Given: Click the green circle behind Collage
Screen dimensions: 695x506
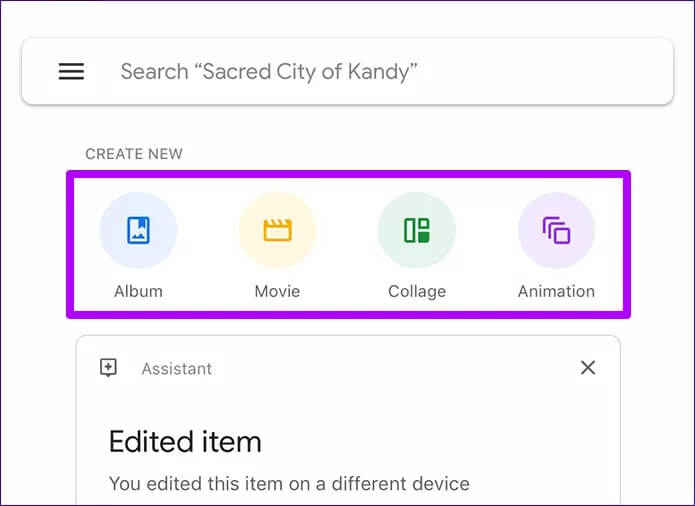Looking at the screenshot, I should 417,230.
